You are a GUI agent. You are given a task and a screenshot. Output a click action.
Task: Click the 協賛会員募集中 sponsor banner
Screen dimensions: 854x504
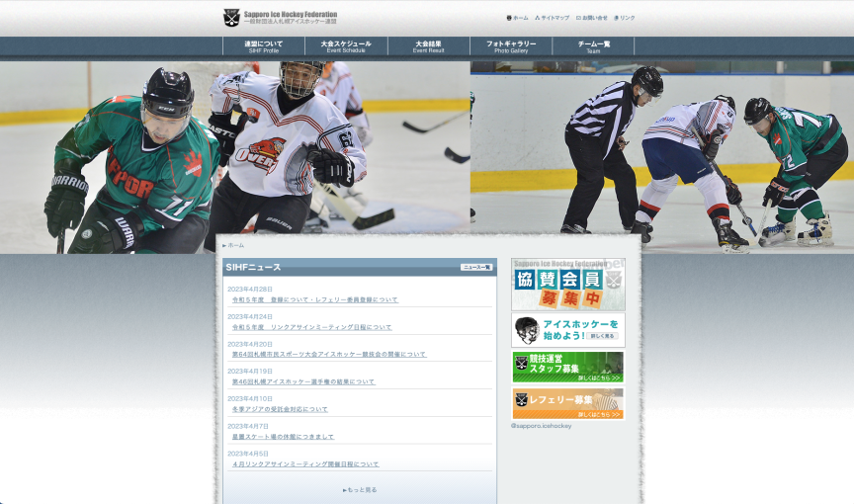click(x=567, y=285)
